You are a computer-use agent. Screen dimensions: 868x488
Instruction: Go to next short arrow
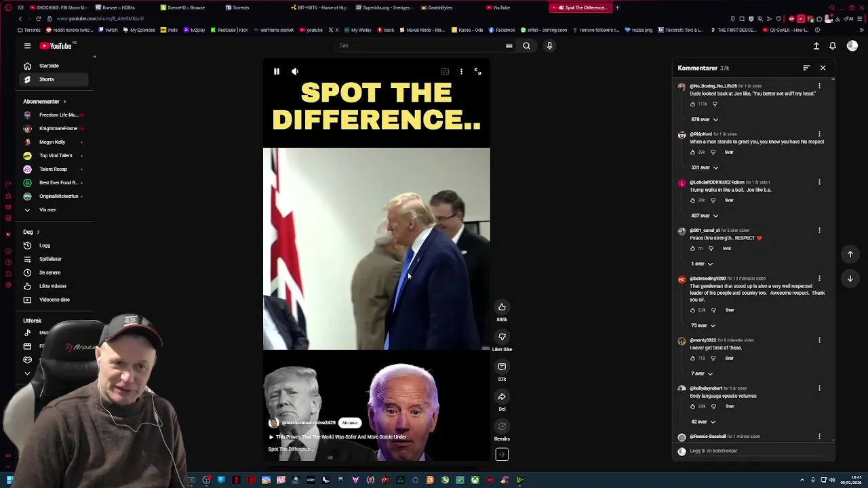coord(850,279)
